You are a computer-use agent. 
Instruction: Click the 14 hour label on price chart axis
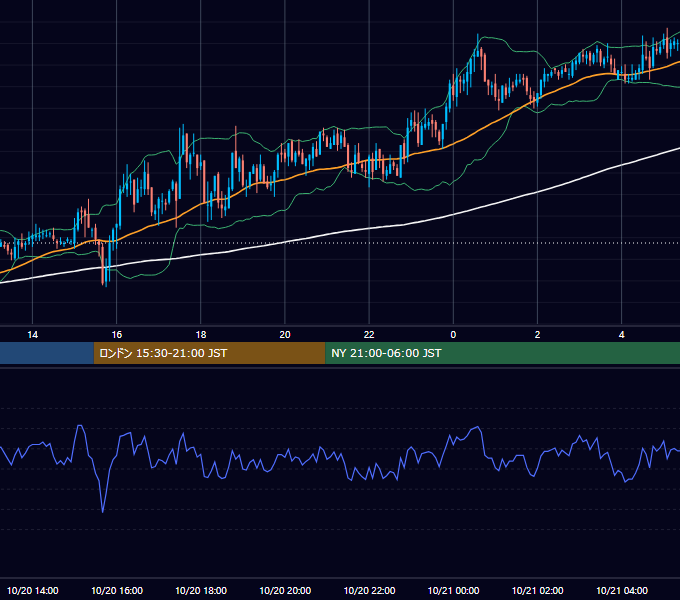coord(33,335)
